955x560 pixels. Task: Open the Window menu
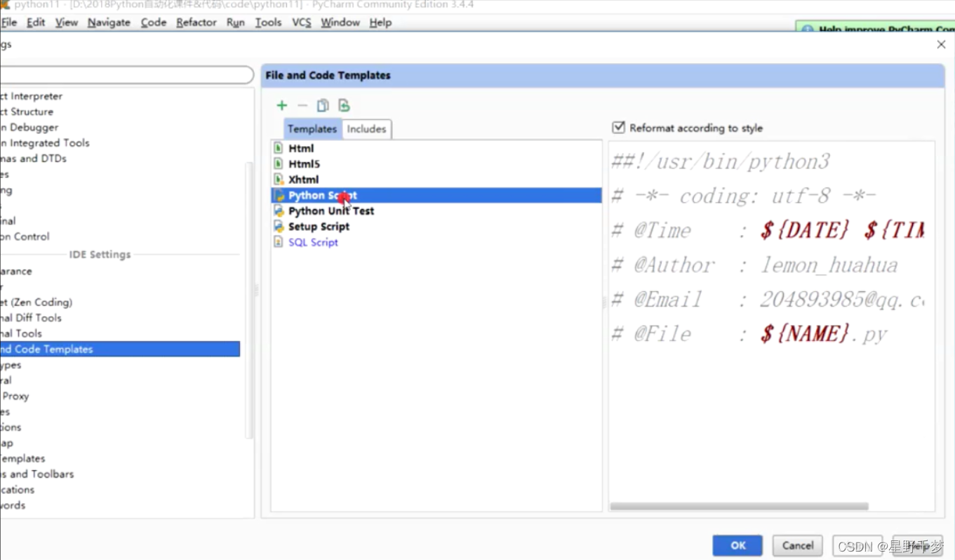click(340, 22)
